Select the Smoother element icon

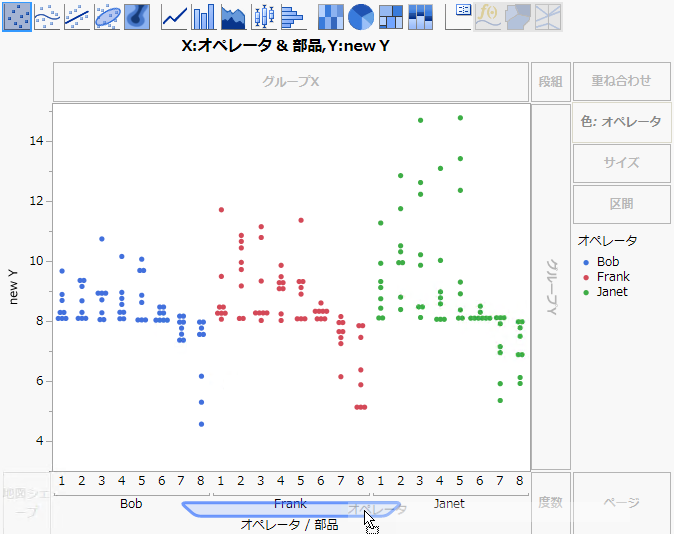(47, 17)
